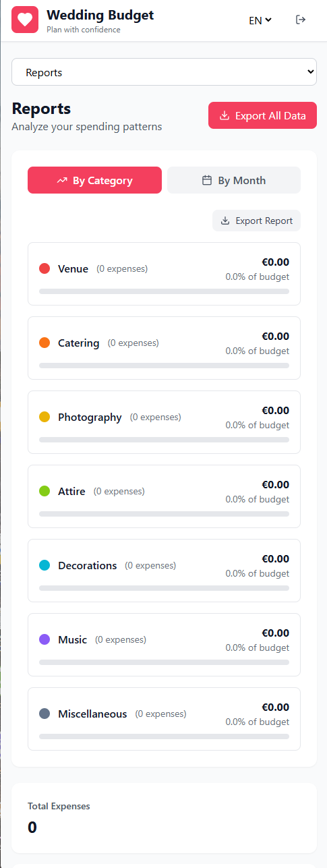327x868 pixels.
Task: Click the orange Catering color dot
Action: tap(44, 343)
